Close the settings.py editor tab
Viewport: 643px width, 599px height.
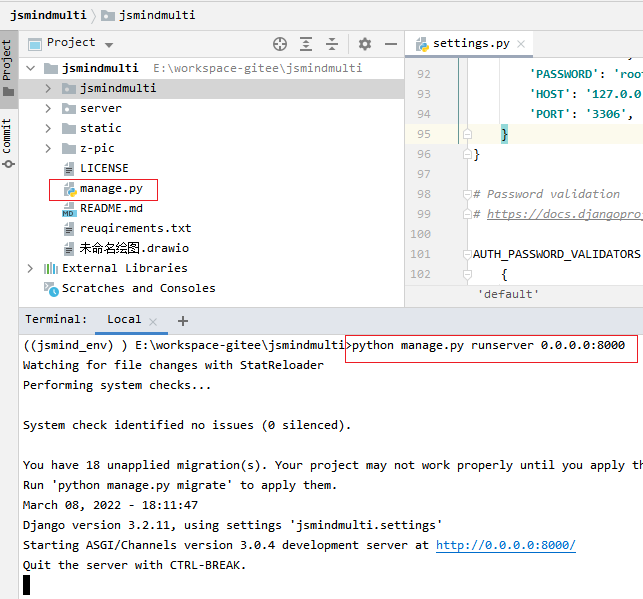[521, 44]
